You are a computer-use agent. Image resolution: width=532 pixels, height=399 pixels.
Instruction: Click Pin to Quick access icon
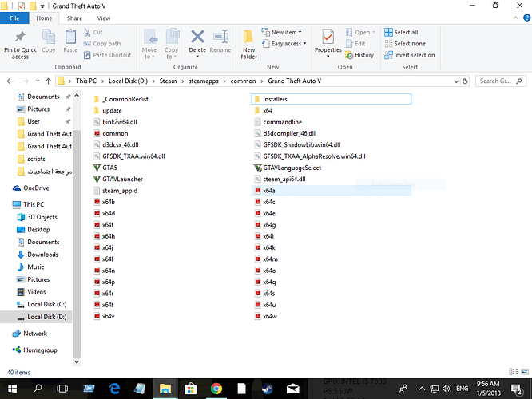(20, 38)
